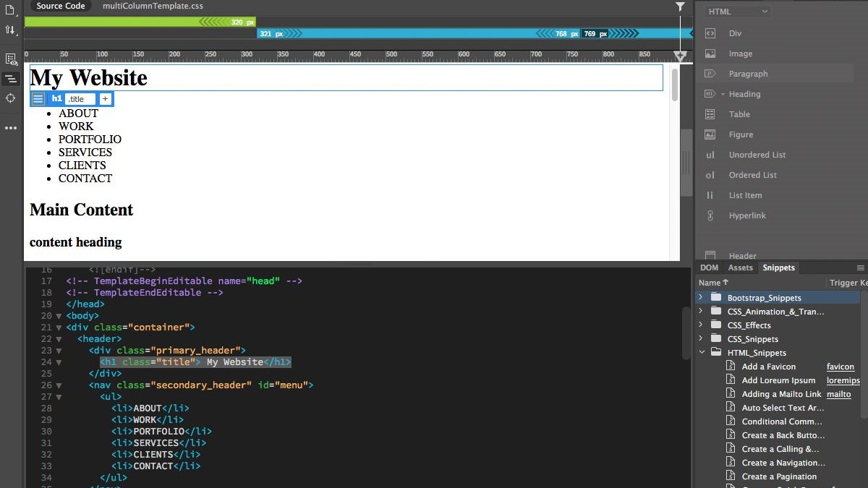This screenshot has height=488, width=868.
Task: Insert an Image element from panel
Action: click(x=740, y=53)
